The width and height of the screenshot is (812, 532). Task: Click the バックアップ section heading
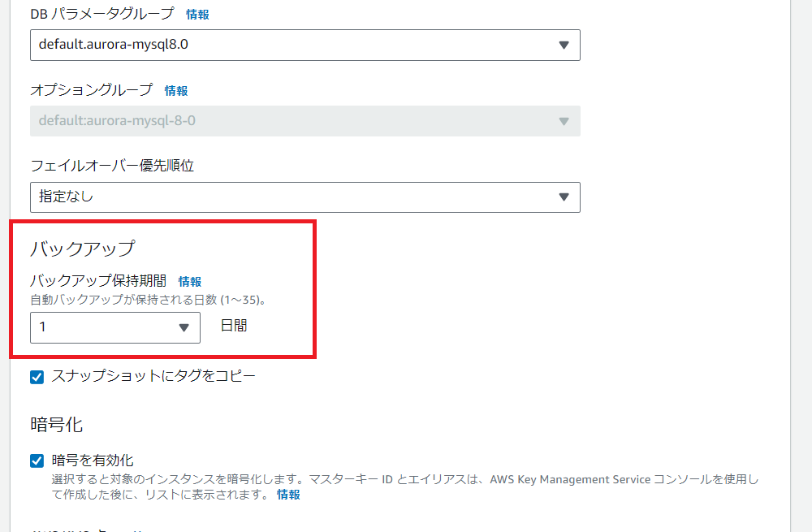(x=82, y=249)
